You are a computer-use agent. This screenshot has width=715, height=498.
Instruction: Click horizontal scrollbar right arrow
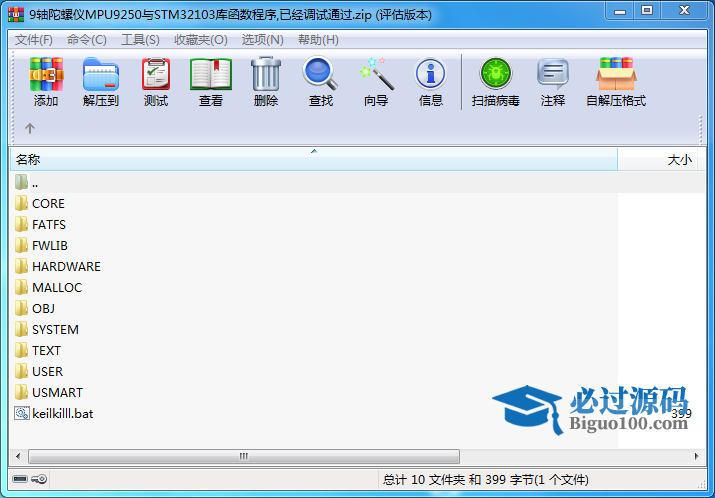pos(697,456)
